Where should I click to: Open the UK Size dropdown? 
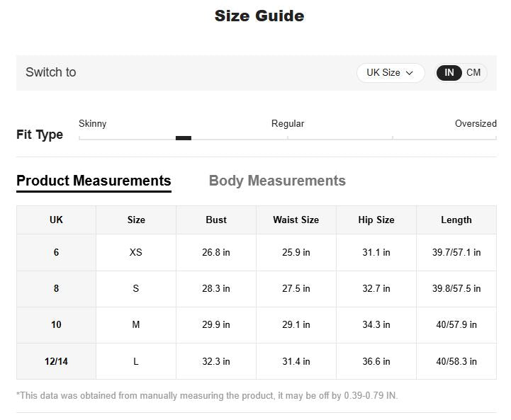[390, 73]
